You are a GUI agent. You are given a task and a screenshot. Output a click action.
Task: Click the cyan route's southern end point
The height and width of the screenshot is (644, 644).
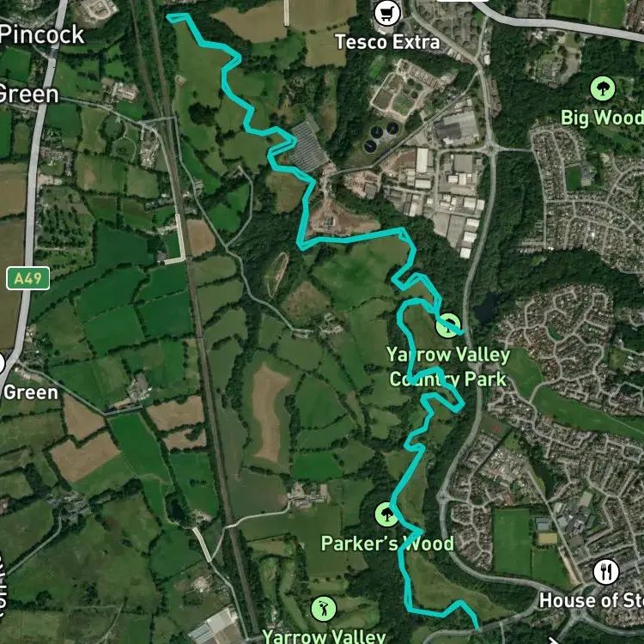tap(477, 627)
